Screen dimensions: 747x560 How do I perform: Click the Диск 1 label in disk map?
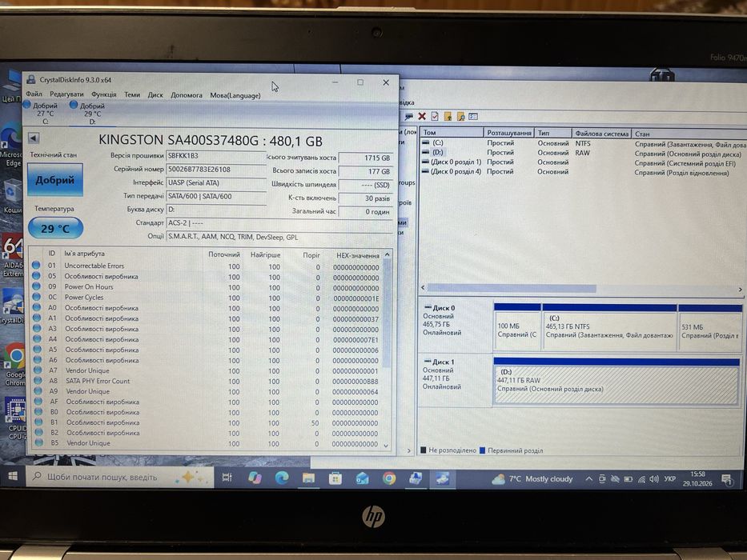click(443, 362)
